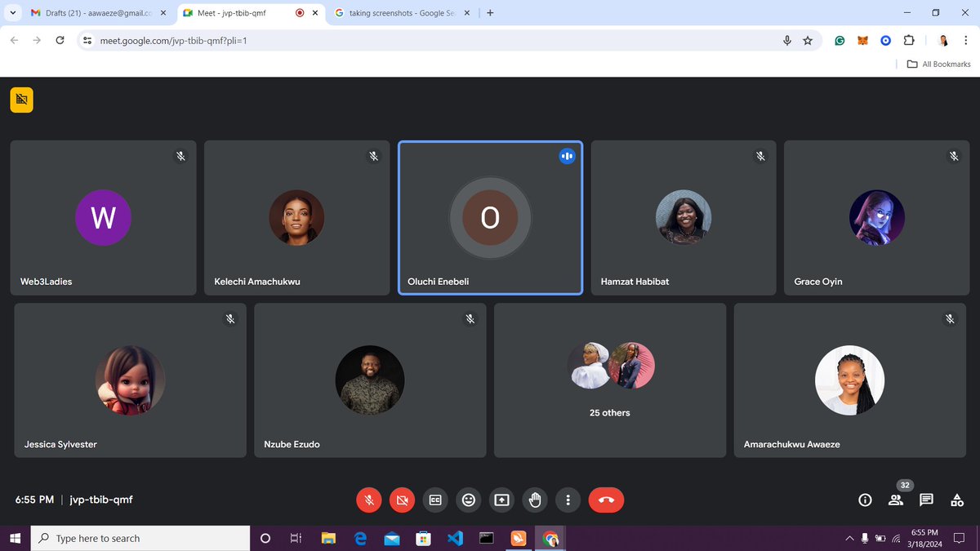This screenshot has width=980, height=551.
Task: Open the Windows Start menu
Action: (x=15, y=538)
